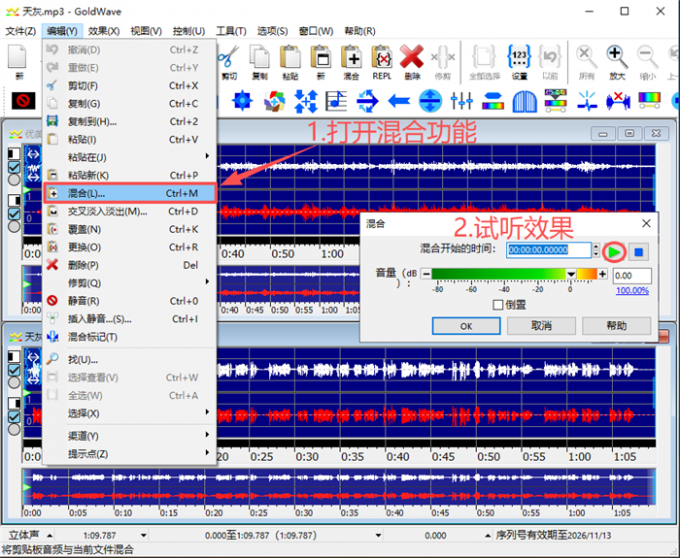The image size is (680, 558).
Task: Click the Previous selection toolbar icon
Action: (550, 61)
